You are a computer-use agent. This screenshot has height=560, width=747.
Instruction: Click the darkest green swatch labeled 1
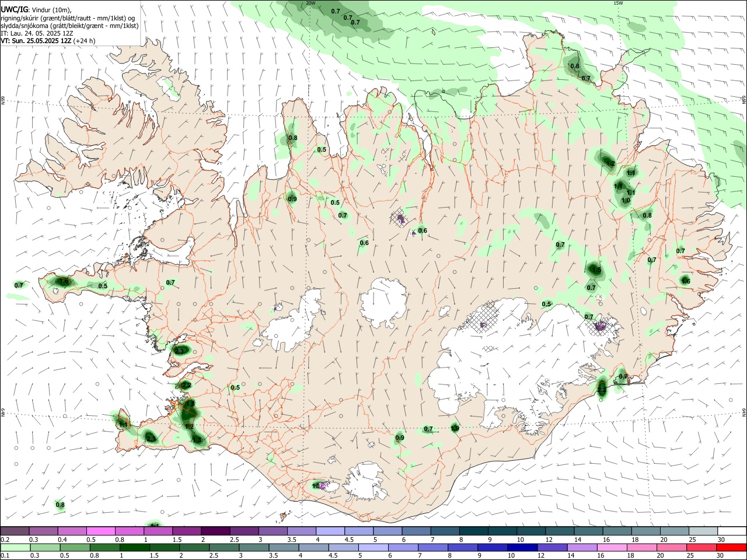[x=134, y=547]
